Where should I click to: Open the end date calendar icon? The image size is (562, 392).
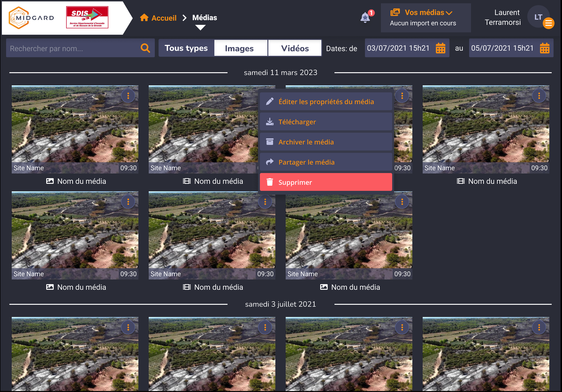[x=545, y=48]
